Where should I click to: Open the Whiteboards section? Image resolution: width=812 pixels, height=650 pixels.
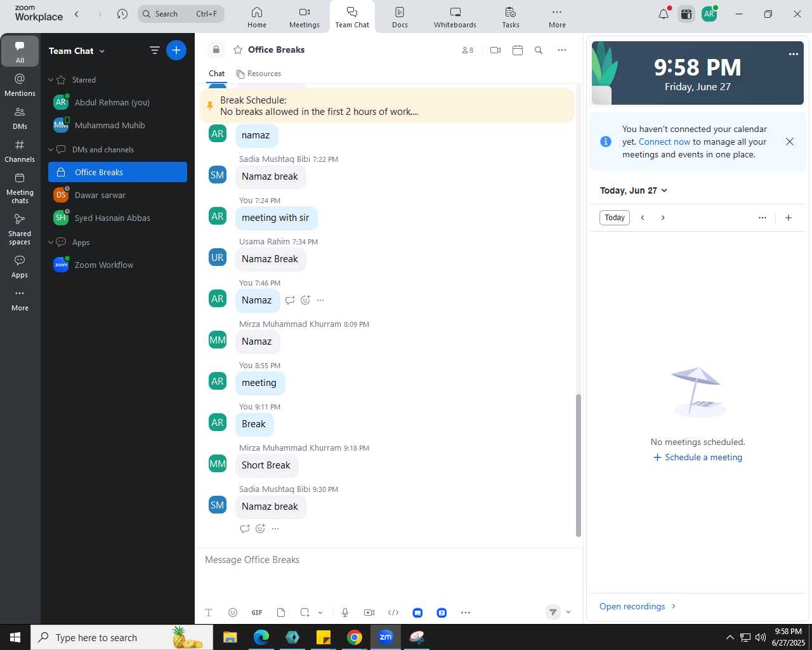455,17
